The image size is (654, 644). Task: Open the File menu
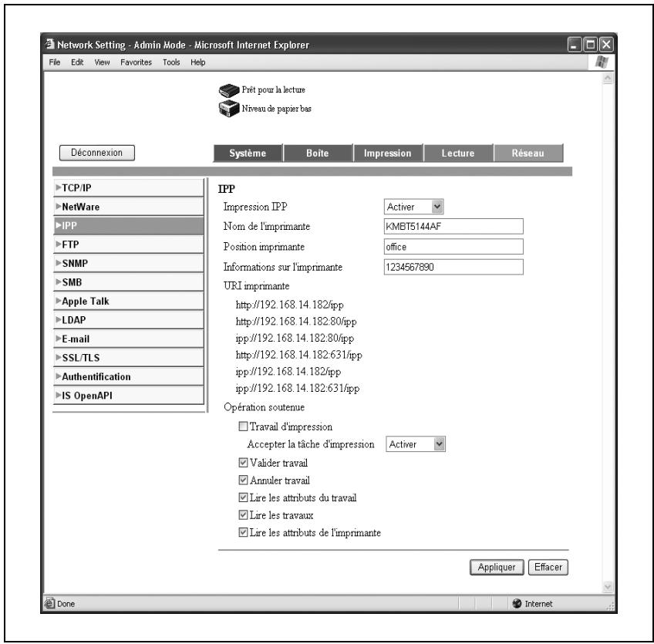click(54, 62)
